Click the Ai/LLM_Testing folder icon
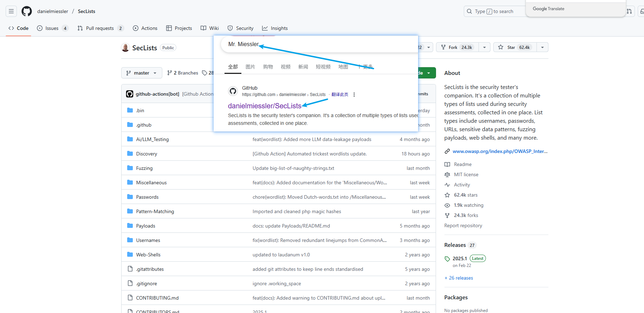Image resolution: width=644 pixels, height=313 pixels. click(130, 139)
